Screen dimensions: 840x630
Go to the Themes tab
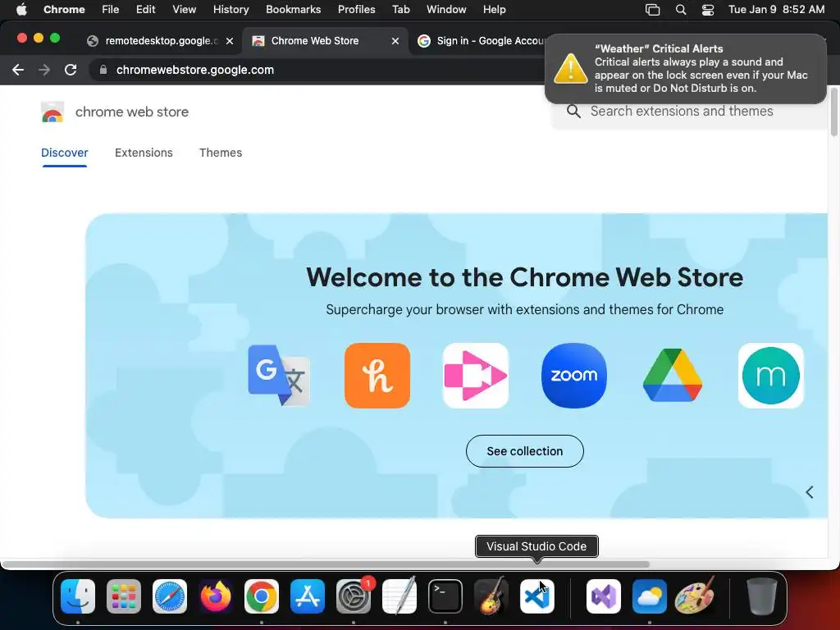(x=221, y=153)
